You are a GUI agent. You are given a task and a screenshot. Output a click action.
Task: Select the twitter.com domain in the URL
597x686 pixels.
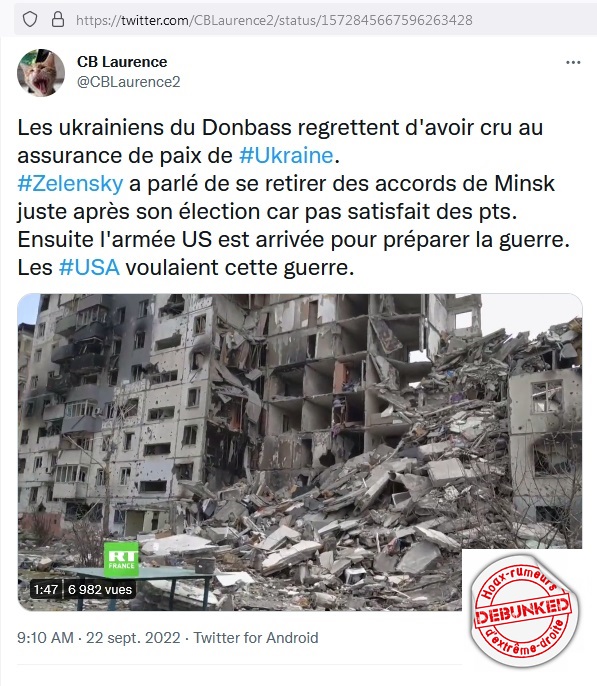pyautogui.click(x=155, y=20)
